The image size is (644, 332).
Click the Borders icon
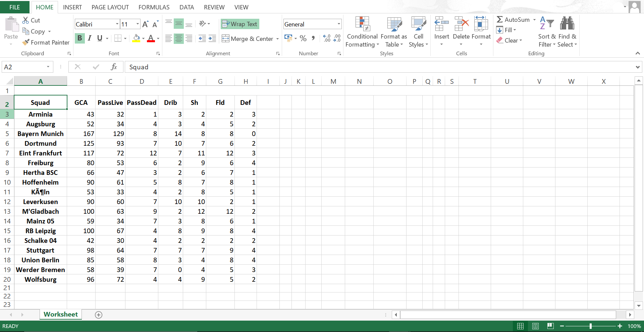click(x=118, y=38)
